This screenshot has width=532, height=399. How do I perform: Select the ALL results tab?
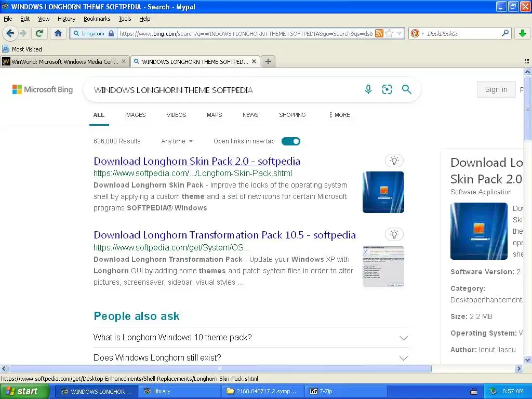99,115
